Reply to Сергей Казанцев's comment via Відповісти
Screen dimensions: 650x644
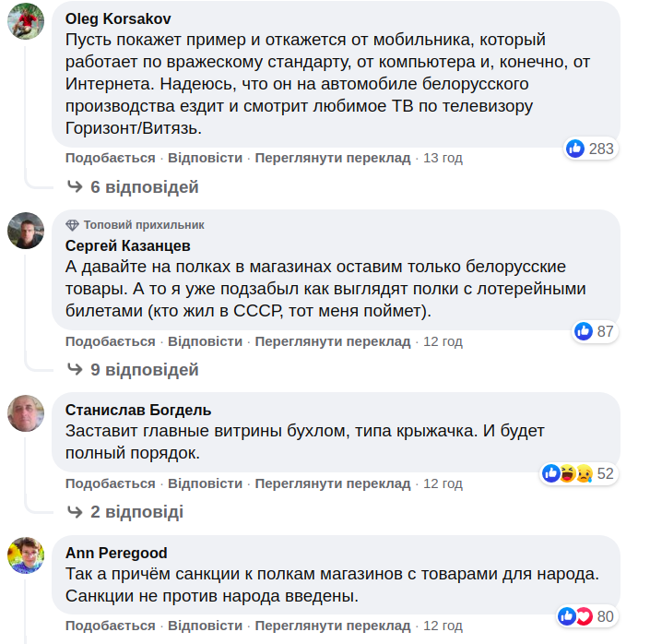[x=205, y=341]
